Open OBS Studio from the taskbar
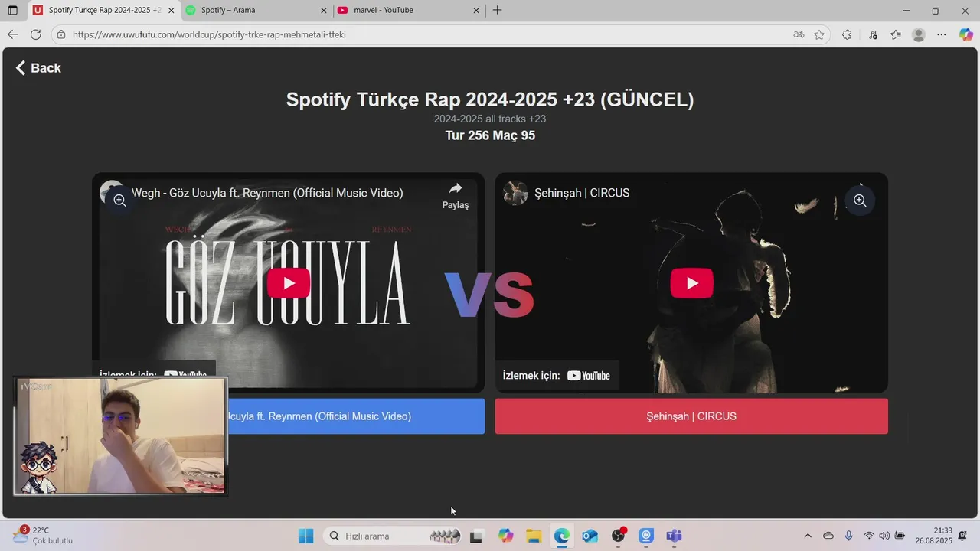Screen dimensions: 980x551 (618, 536)
